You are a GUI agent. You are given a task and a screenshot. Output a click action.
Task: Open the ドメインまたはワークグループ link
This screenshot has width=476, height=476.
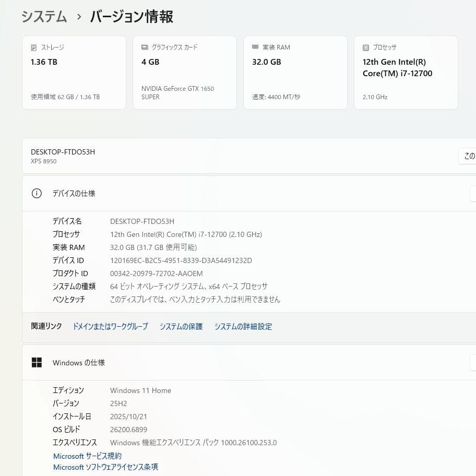click(x=110, y=326)
